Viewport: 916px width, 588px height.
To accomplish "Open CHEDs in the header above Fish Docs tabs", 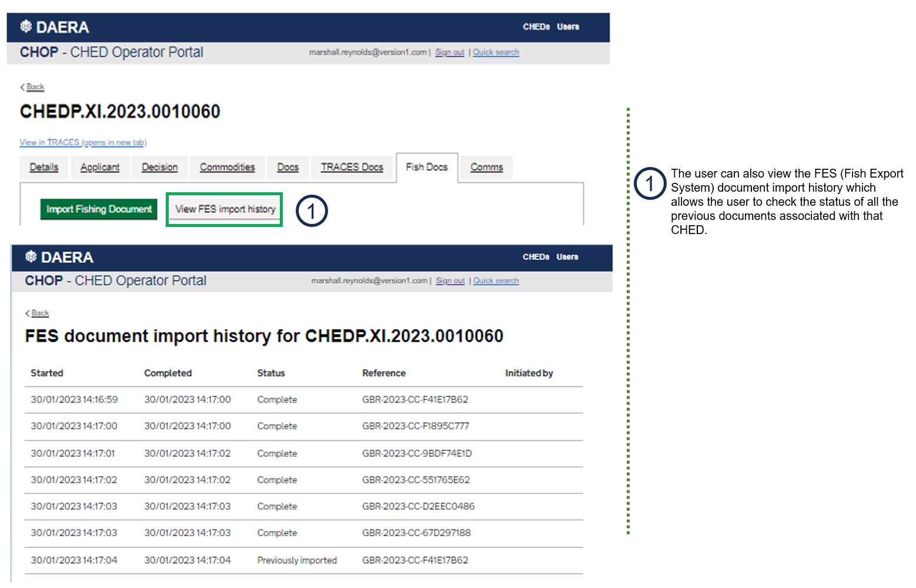I will point(536,26).
